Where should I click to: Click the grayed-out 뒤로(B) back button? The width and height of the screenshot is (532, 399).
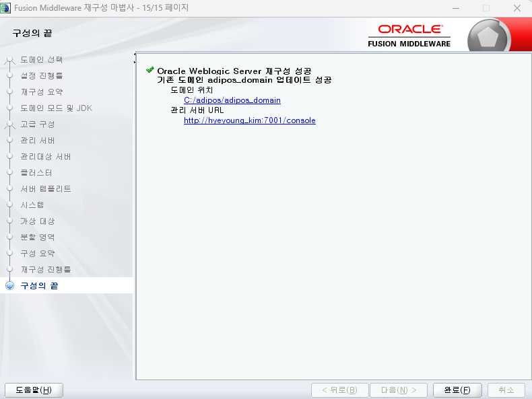[x=339, y=390]
